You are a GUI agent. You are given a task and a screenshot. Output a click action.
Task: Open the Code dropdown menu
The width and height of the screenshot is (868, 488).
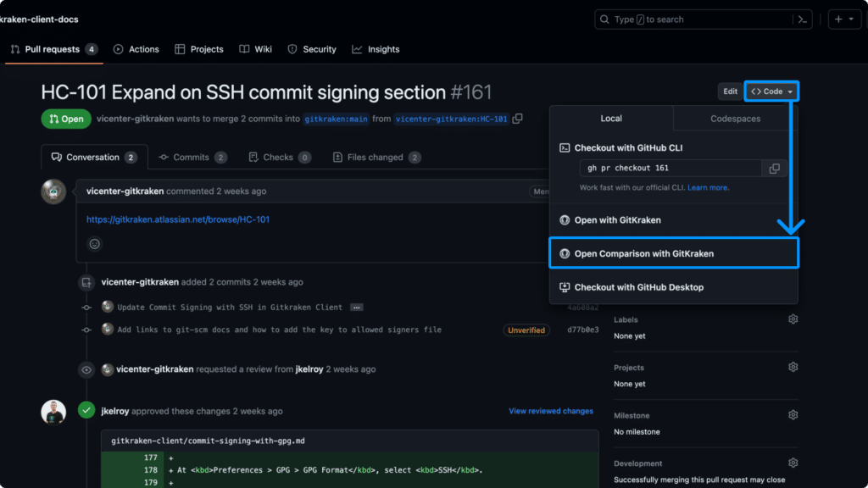(x=771, y=91)
